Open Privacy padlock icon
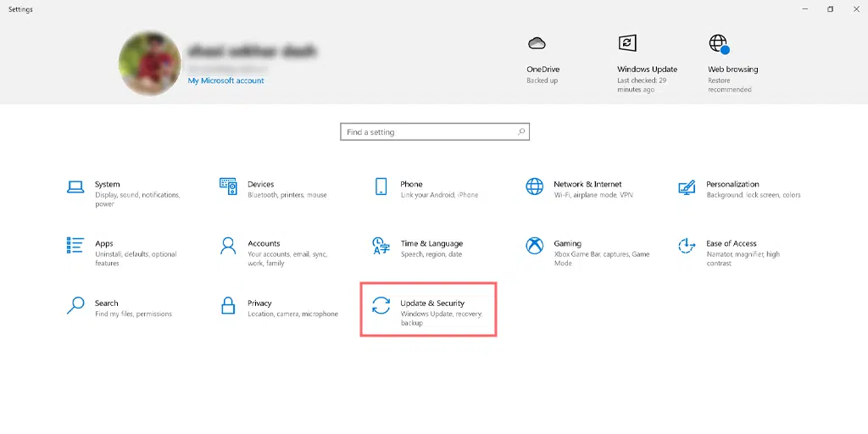 click(228, 305)
